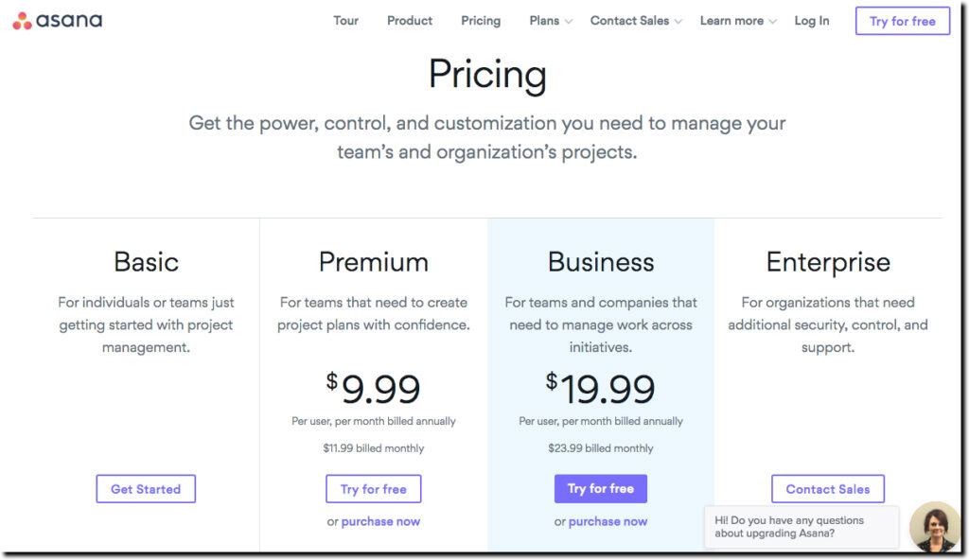Click Try for free on the Business plan

click(601, 488)
